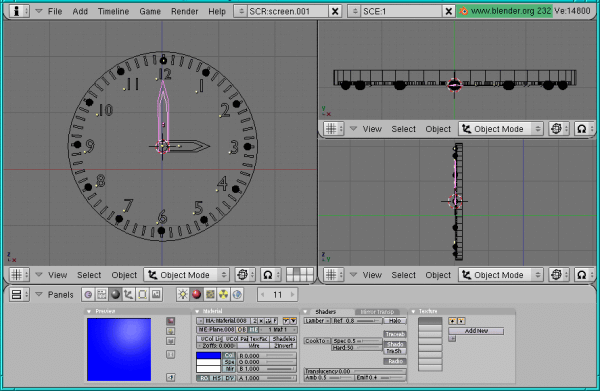The image size is (600, 391).
Task: Open Object Mode dropdown in clock viewport
Action: (186, 275)
